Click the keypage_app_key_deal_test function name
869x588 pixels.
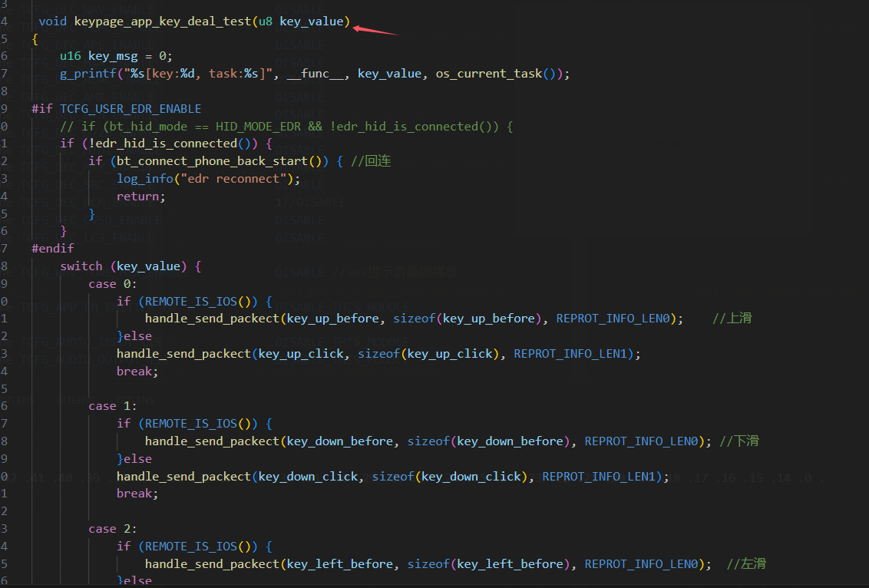coord(163,21)
